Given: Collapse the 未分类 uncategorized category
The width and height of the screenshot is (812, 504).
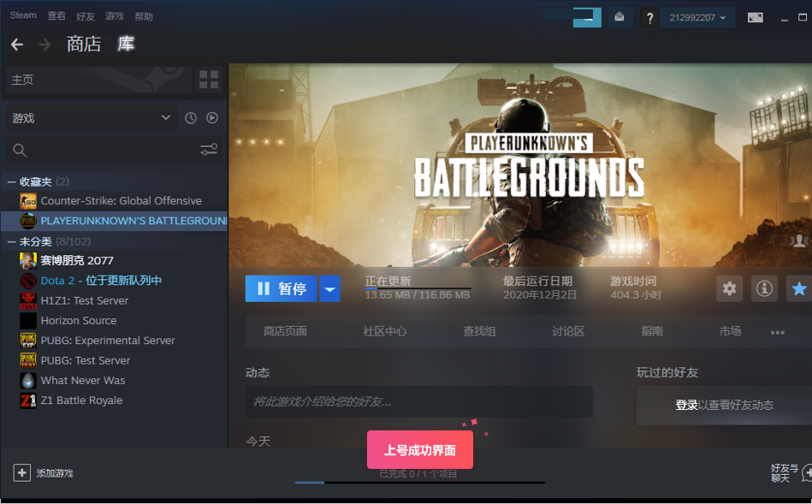Looking at the screenshot, I should point(12,241).
